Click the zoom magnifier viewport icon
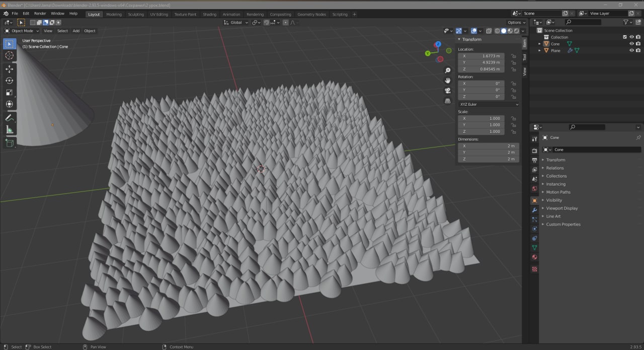This screenshot has height=350, width=644. [448, 71]
